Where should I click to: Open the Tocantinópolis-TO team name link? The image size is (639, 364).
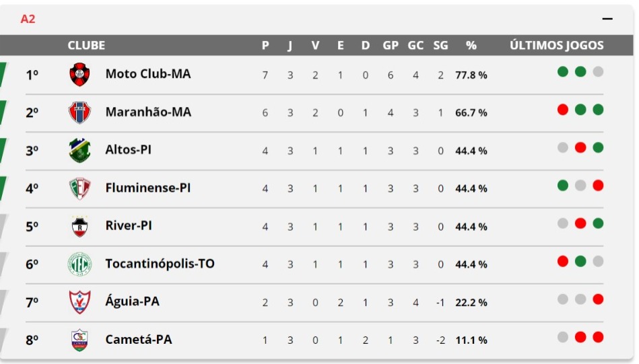click(160, 264)
